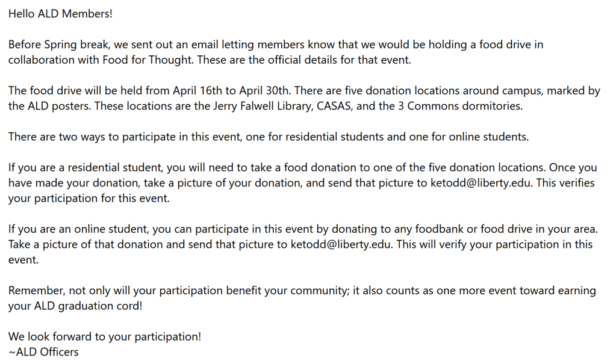Click the ketodd@liberty.edu address in the residential student paragraph

[481, 184]
